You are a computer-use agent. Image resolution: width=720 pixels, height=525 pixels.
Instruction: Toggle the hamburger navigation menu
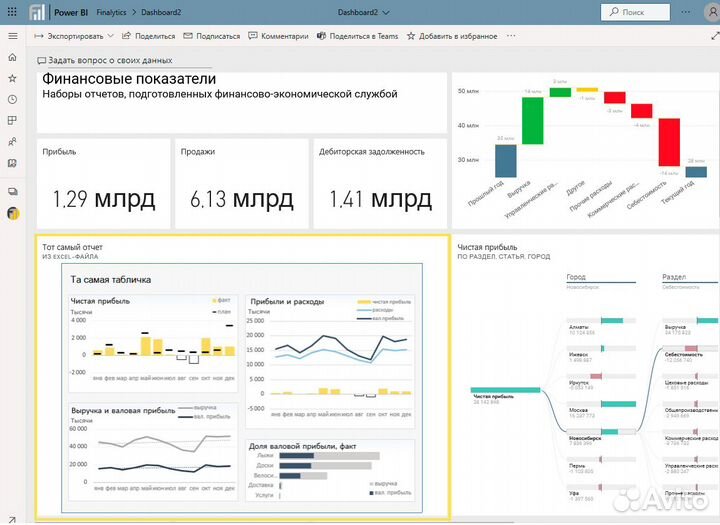tap(13, 36)
